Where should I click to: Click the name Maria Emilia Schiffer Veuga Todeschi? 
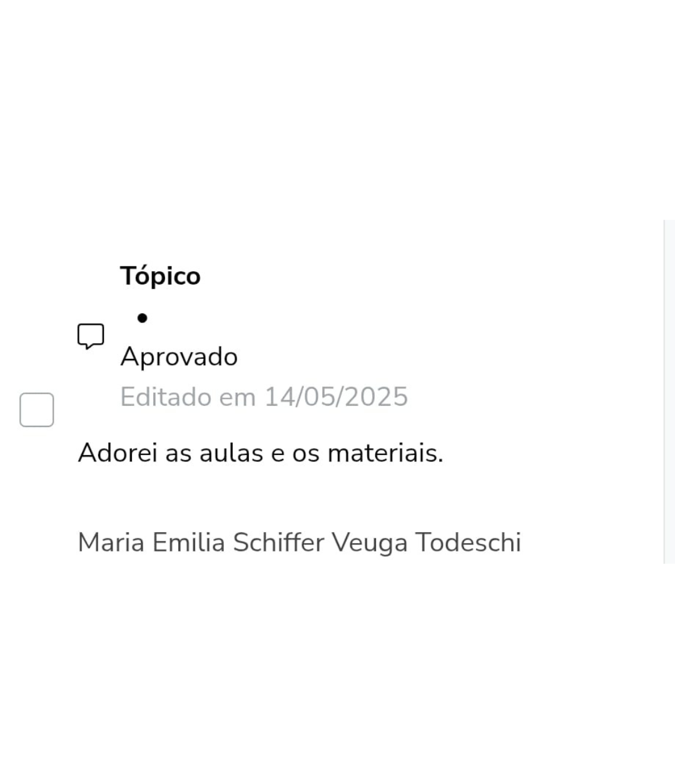point(299,542)
